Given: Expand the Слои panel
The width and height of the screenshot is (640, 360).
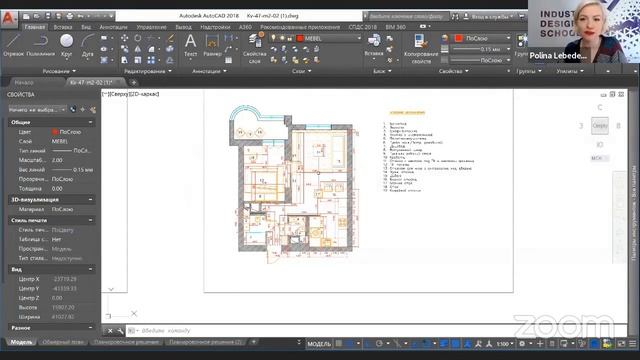Looking at the screenshot, I should (302, 71).
